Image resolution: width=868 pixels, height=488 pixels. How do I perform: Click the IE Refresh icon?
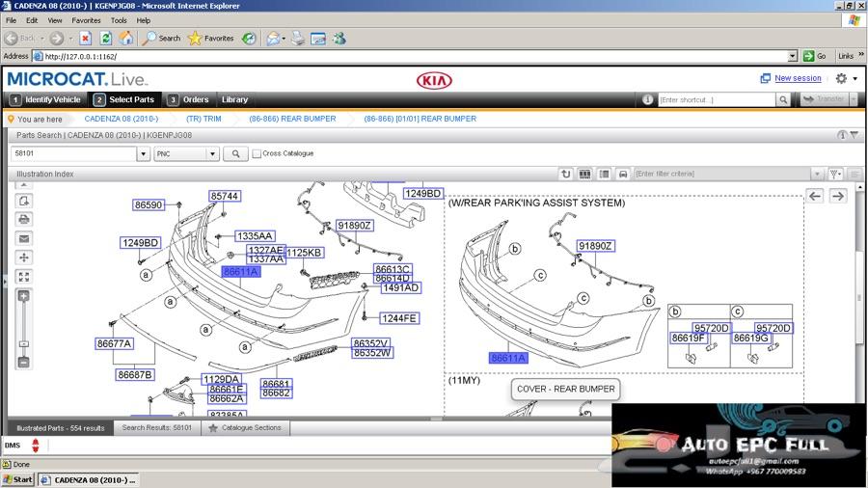tap(106, 39)
